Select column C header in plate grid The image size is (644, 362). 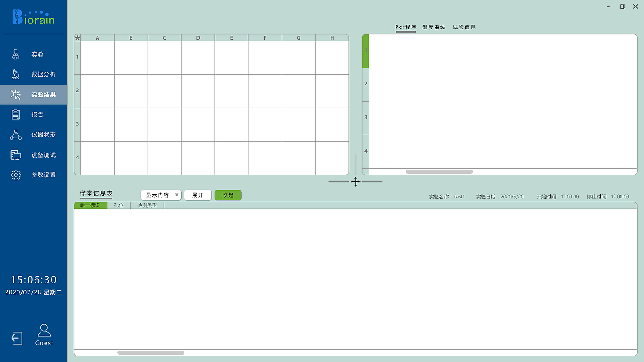[165, 38]
